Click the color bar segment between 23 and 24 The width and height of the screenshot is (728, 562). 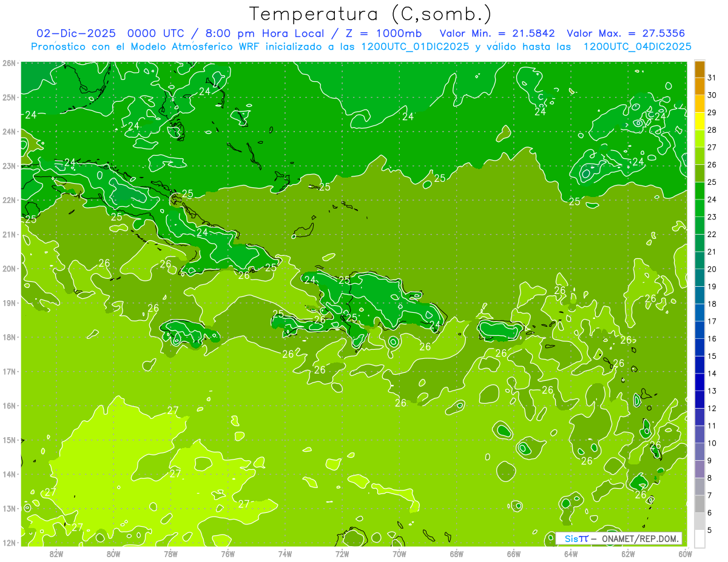click(699, 209)
